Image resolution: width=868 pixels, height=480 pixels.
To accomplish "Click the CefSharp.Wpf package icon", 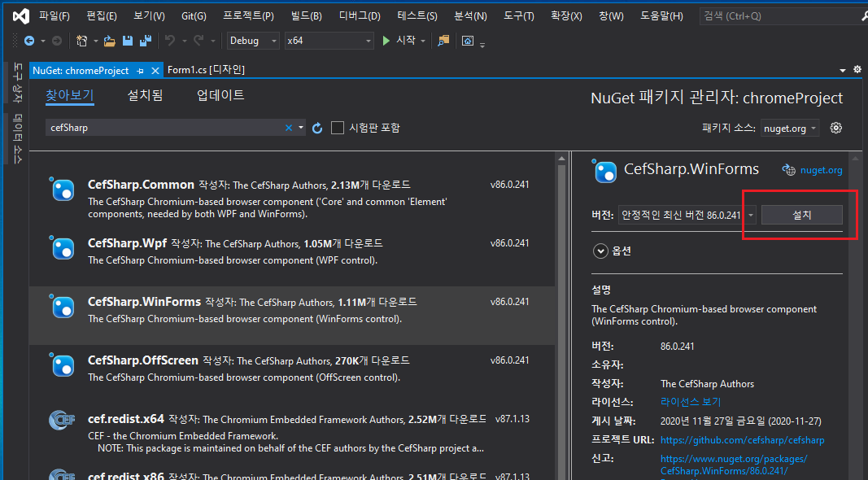I will (x=63, y=249).
